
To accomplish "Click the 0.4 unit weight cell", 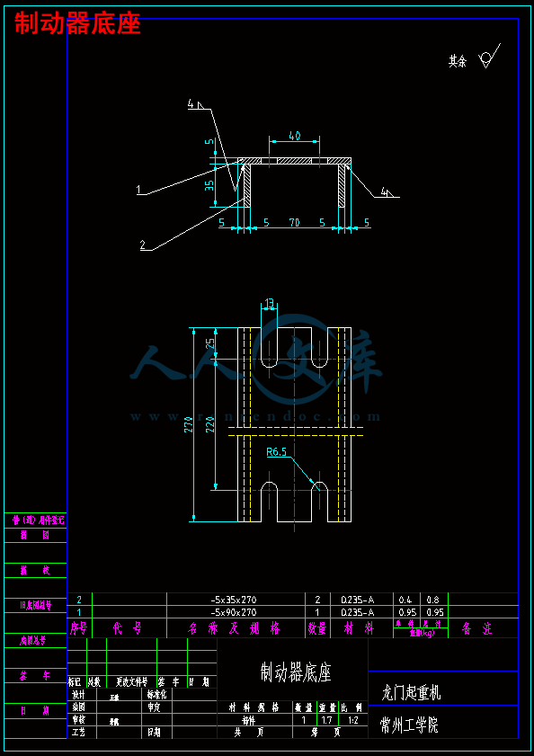I will (406, 600).
